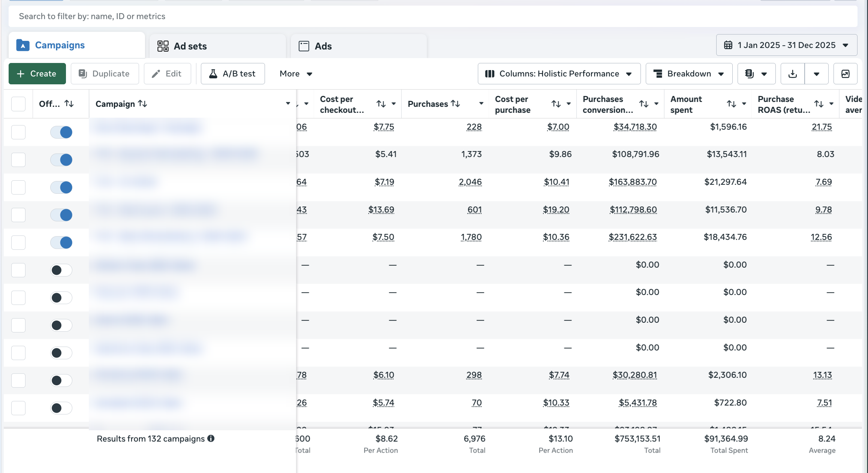Check the row with 228 purchases
The height and width of the screenshot is (473, 868).
click(18, 132)
